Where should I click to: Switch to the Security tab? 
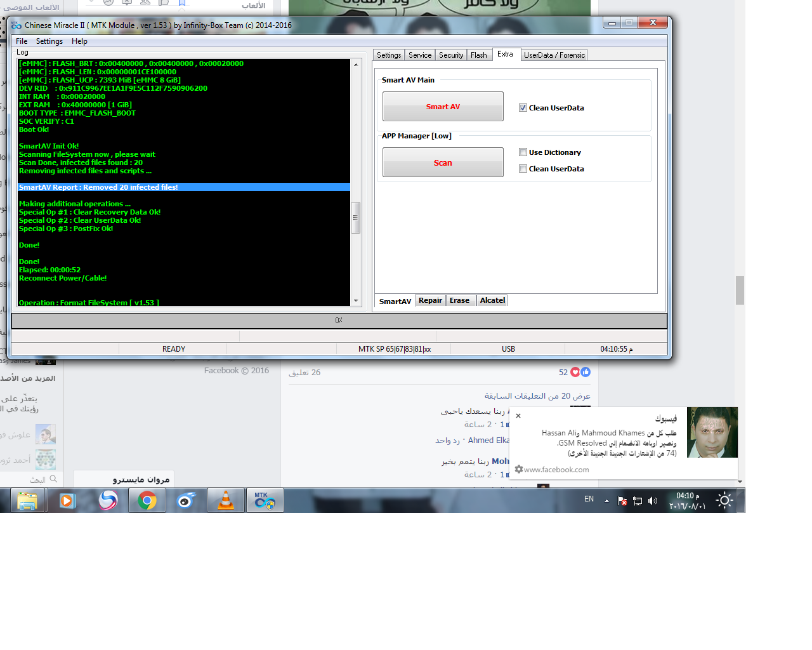[451, 55]
